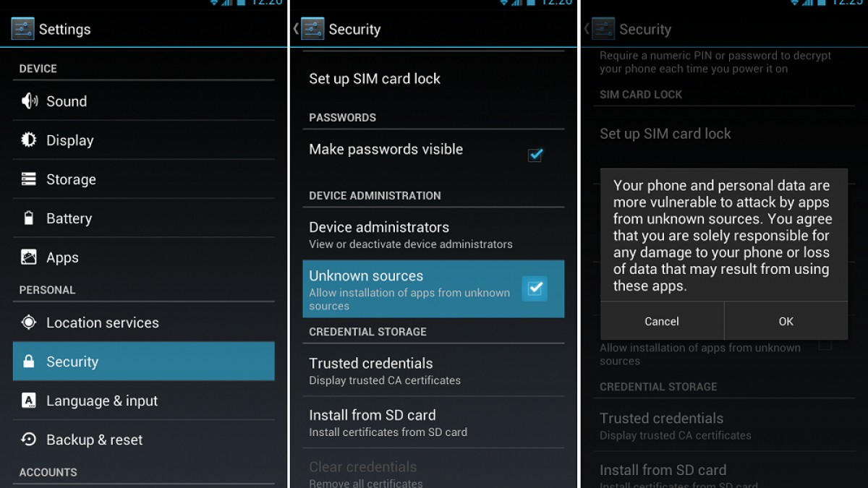Open Device administrators

pos(433,234)
